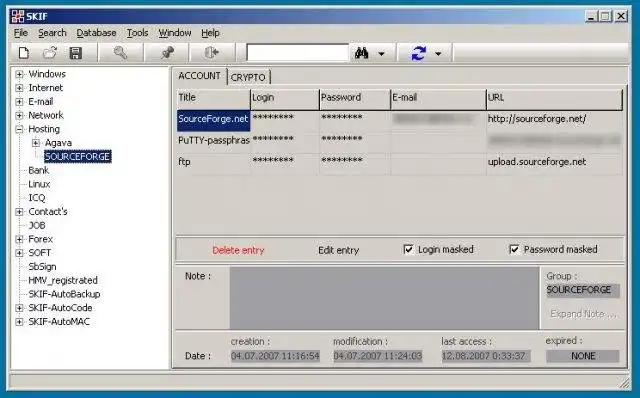The image size is (640, 398).
Task: Select the HMV_registrated tree item
Action: coord(63,280)
